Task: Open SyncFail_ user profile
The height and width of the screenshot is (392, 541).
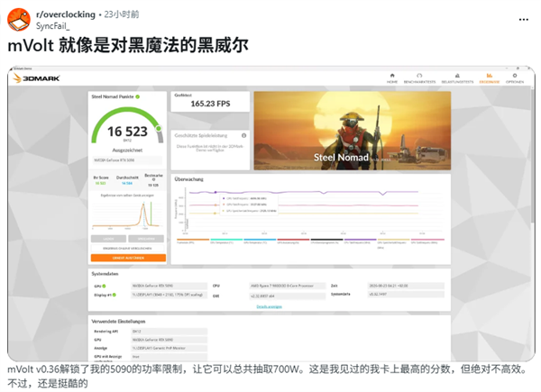Action: tap(53, 26)
